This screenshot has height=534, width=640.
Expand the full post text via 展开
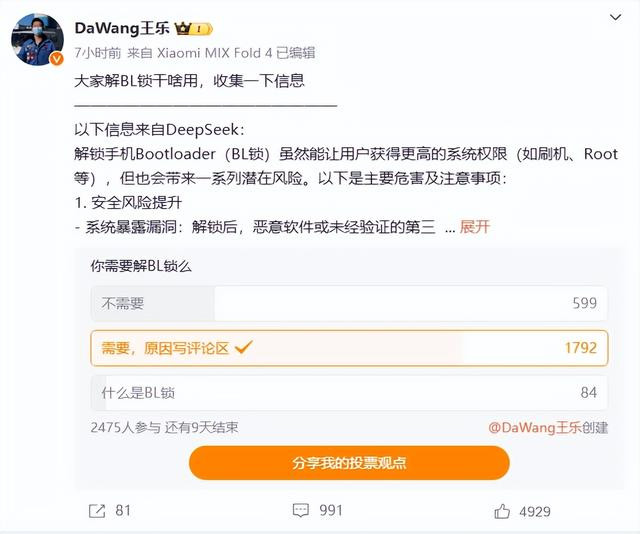point(474,227)
